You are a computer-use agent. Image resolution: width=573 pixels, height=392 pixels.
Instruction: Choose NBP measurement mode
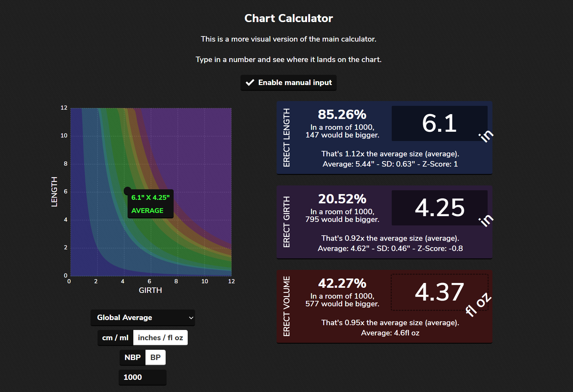coord(132,357)
